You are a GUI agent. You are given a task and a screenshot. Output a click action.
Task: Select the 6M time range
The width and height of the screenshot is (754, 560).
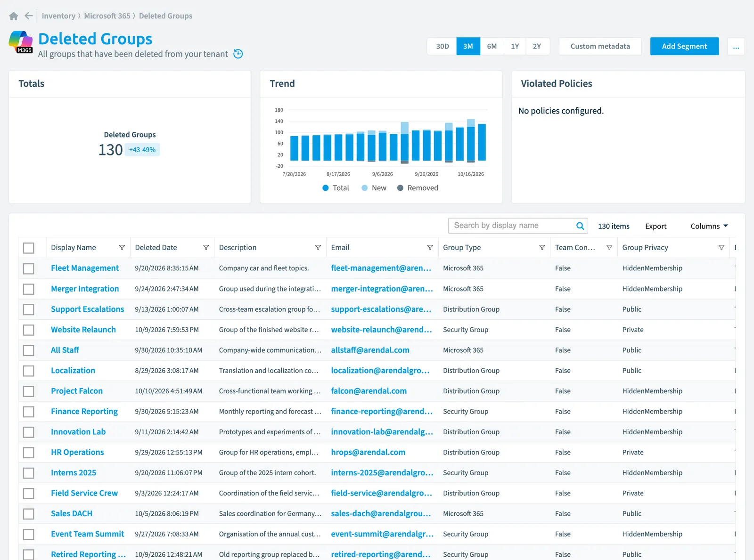coord(492,47)
